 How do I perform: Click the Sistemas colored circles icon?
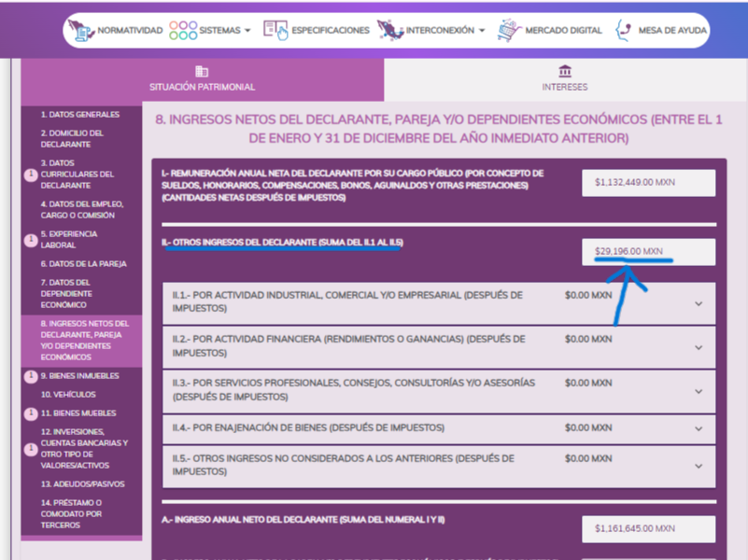(183, 30)
